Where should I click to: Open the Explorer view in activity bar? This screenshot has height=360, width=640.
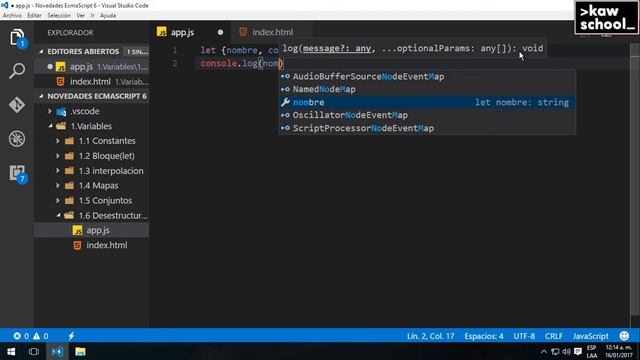tap(17, 38)
